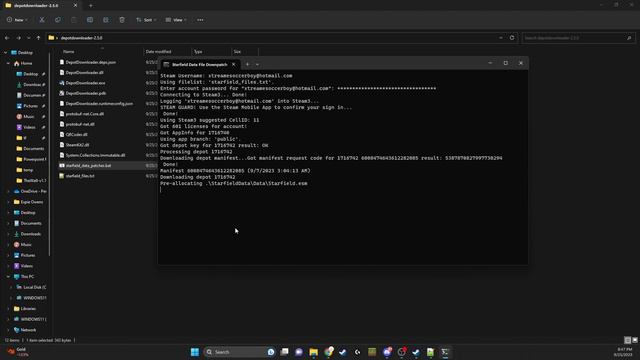Expand the OneDrive node in the navigation pane
The width and height of the screenshot is (640, 360).
pyautogui.click(x=9, y=191)
